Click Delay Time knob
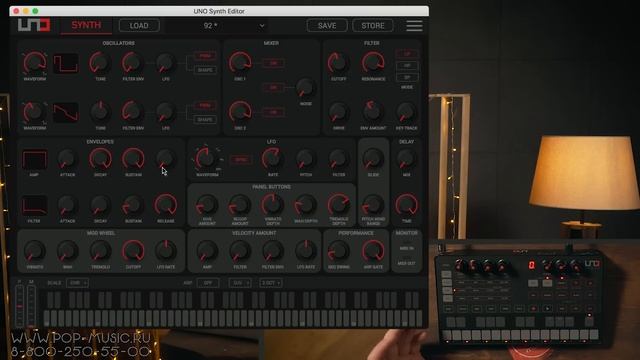The image size is (640, 360). pos(406,205)
